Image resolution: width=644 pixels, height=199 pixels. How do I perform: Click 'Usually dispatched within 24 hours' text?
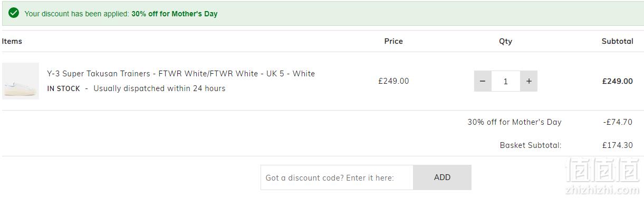coord(159,88)
